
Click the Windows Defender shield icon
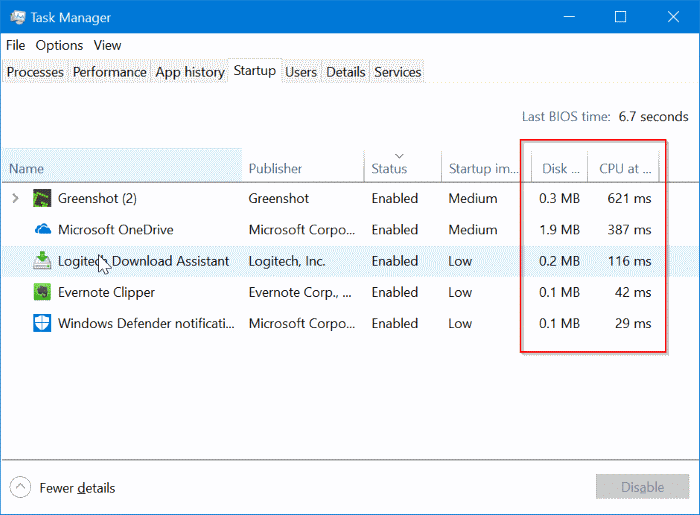pyautogui.click(x=42, y=323)
